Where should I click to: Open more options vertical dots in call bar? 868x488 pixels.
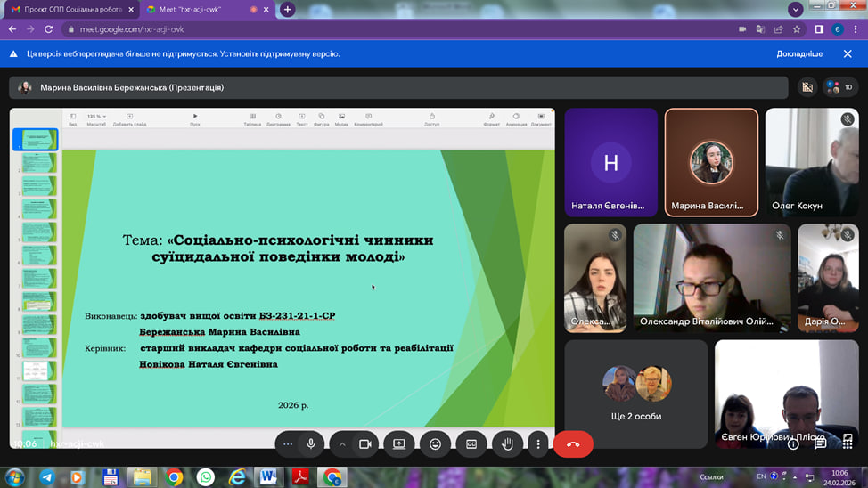(x=537, y=443)
